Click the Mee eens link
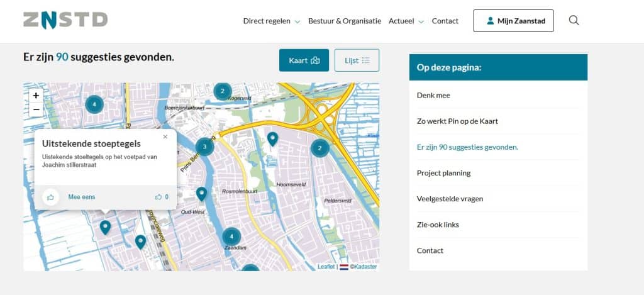This screenshot has width=644, height=295. [x=82, y=197]
